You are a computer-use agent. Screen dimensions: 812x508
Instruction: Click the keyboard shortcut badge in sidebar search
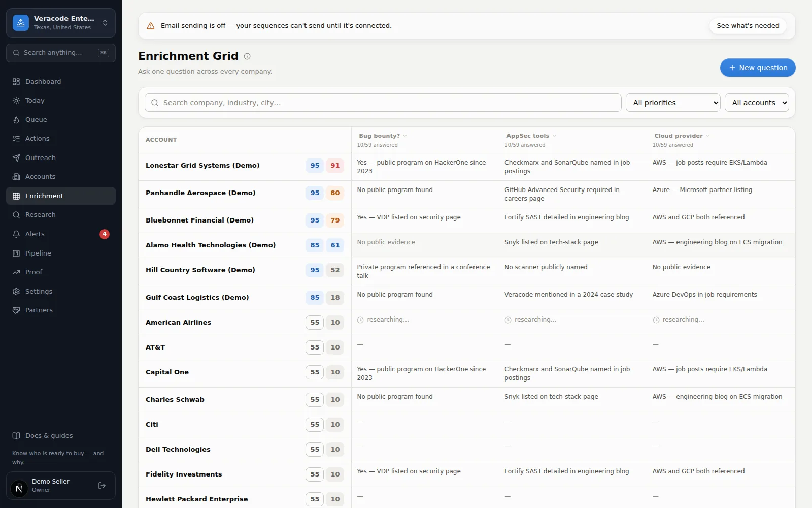pos(104,53)
